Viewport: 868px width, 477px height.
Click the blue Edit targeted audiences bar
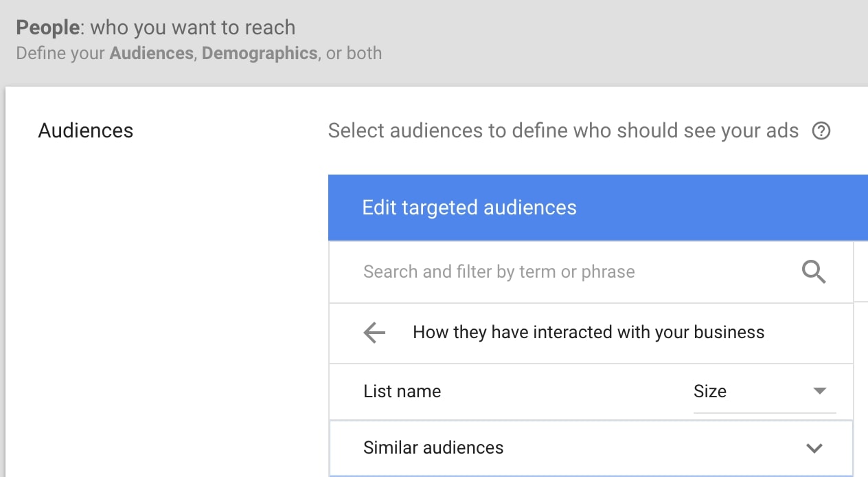(469, 207)
